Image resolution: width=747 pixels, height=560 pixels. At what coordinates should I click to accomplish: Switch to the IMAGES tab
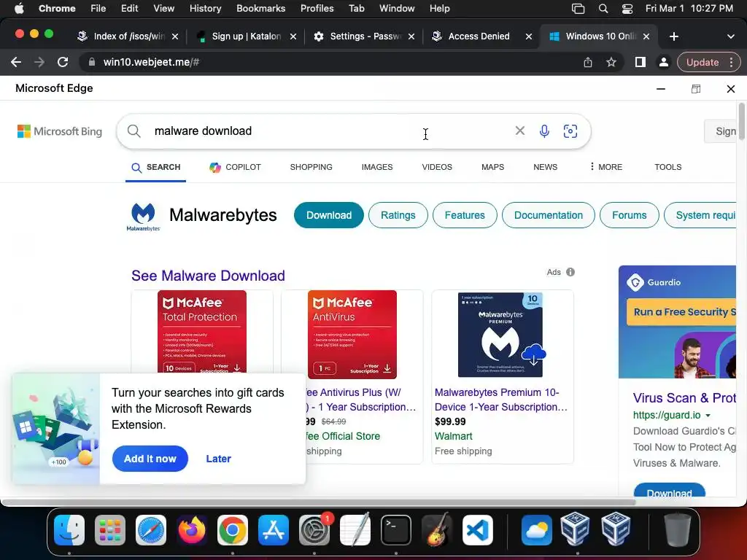tap(377, 167)
